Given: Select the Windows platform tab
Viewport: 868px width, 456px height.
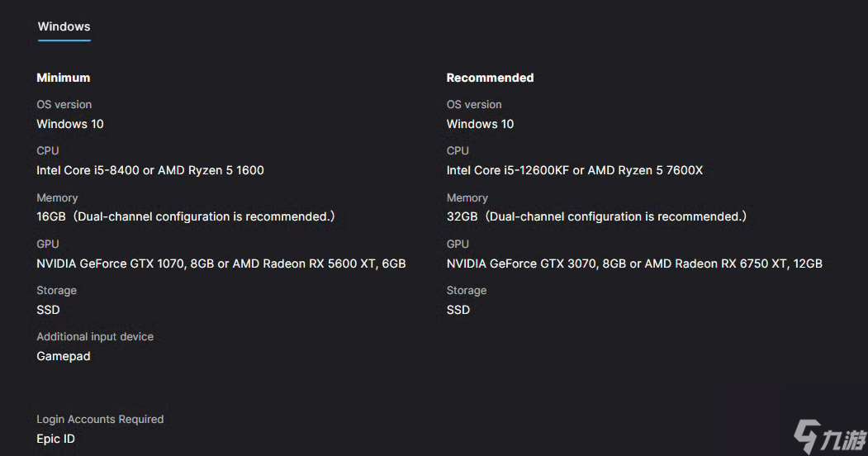Looking at the screenshot, I should coord(64,26).
